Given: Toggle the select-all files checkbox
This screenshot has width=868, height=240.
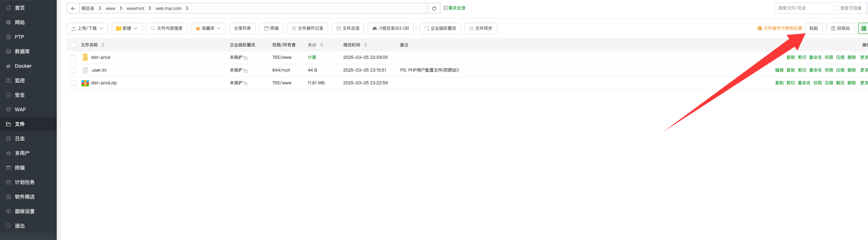Looking at the screenshot, I should [x=73, y=45].
